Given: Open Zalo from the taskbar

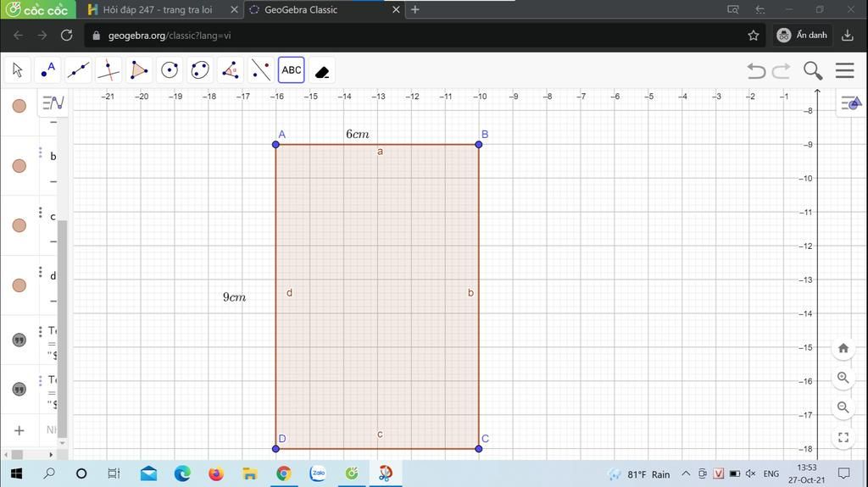Looking at the screenshot, I should [x=318, y=473].
